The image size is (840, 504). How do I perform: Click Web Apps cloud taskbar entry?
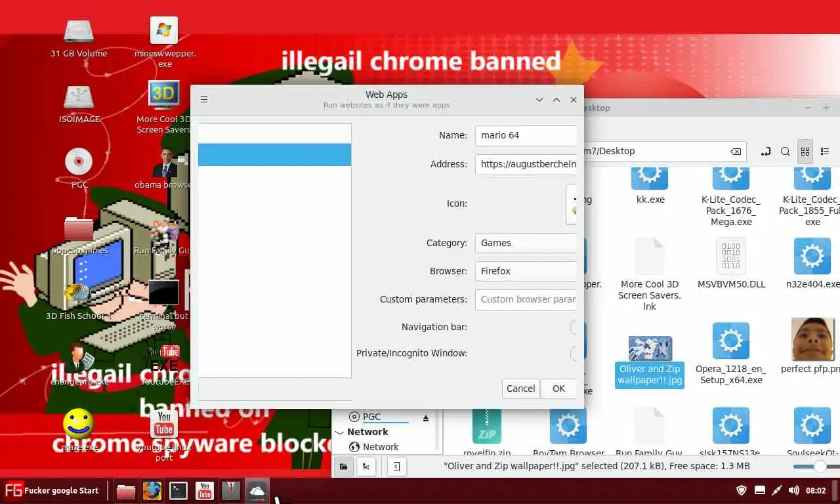pos(257,491)
